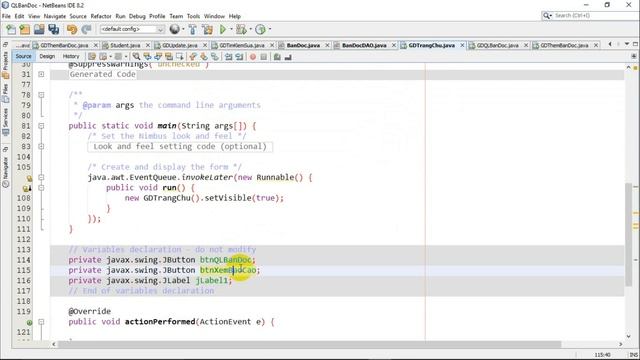Open the default config combo box

pyautogui.click(x=132, y=29)
